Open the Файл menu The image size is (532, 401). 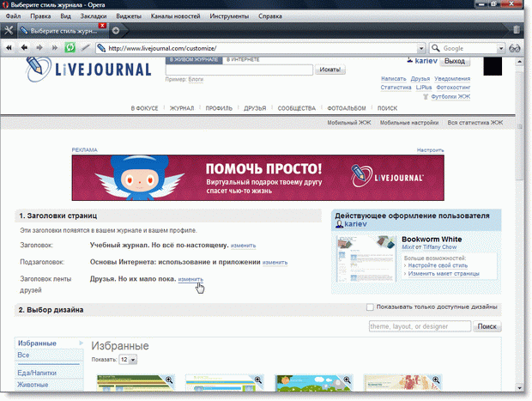click(13, 16)
